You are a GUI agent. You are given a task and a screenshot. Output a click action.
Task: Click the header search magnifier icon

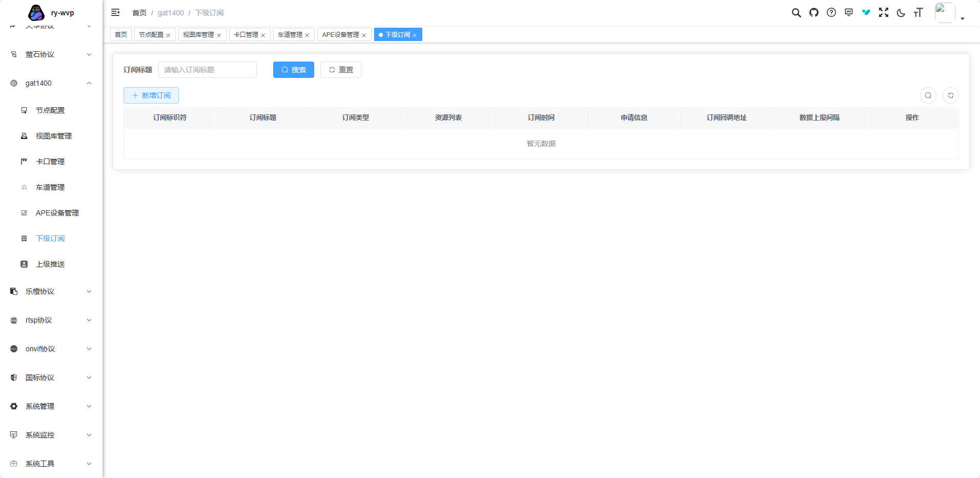(796, 13)
